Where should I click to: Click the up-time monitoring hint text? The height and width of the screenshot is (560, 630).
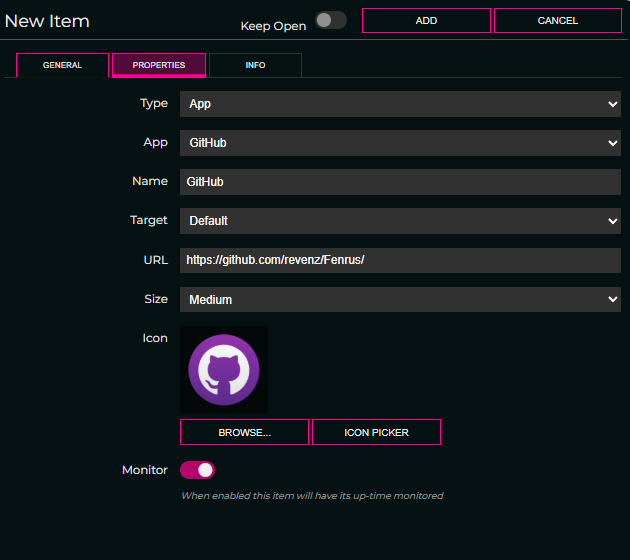311,495
